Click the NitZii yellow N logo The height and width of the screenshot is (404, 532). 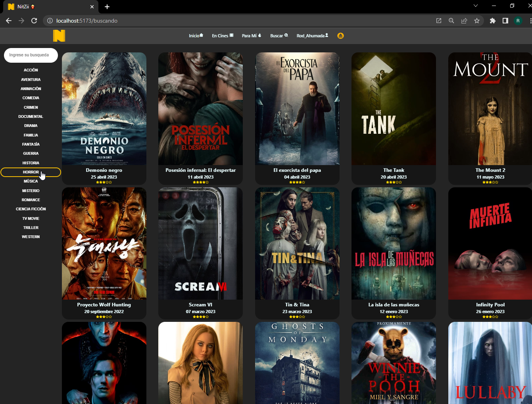[59, 36]
